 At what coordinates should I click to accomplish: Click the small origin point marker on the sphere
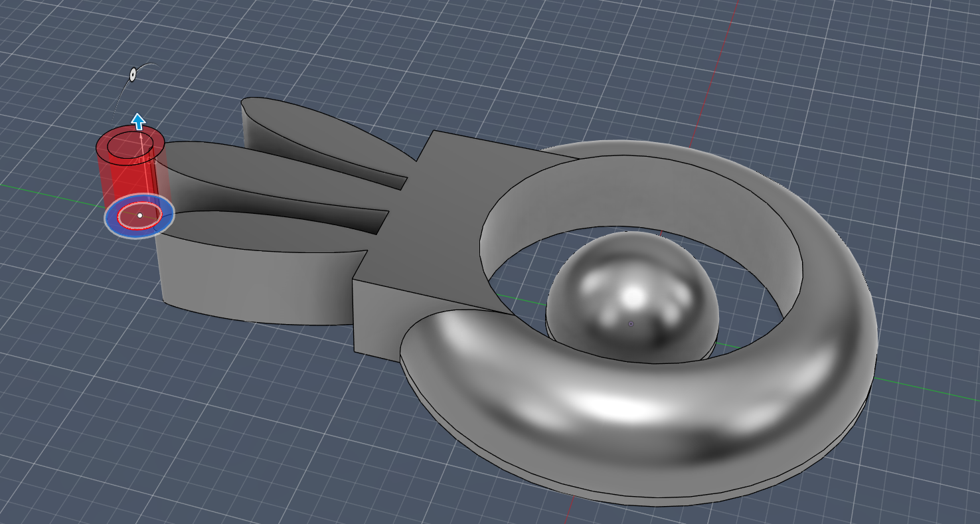[631, 324]
